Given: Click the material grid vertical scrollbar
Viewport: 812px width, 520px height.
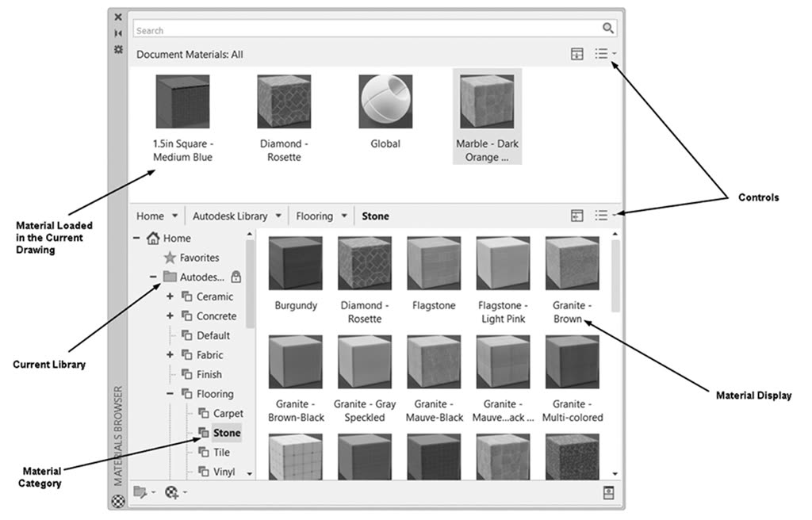Looking at the screenshot, I should (x=615, y=276).
